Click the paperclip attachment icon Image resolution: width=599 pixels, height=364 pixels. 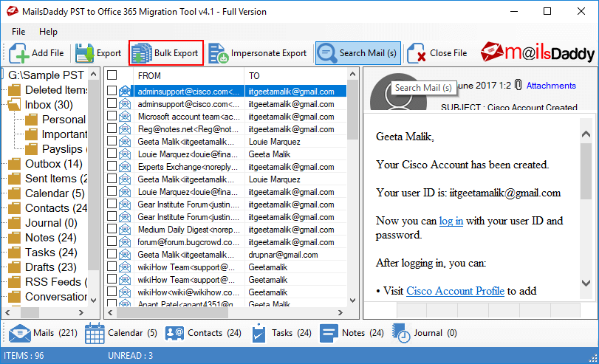click(518, 85)
